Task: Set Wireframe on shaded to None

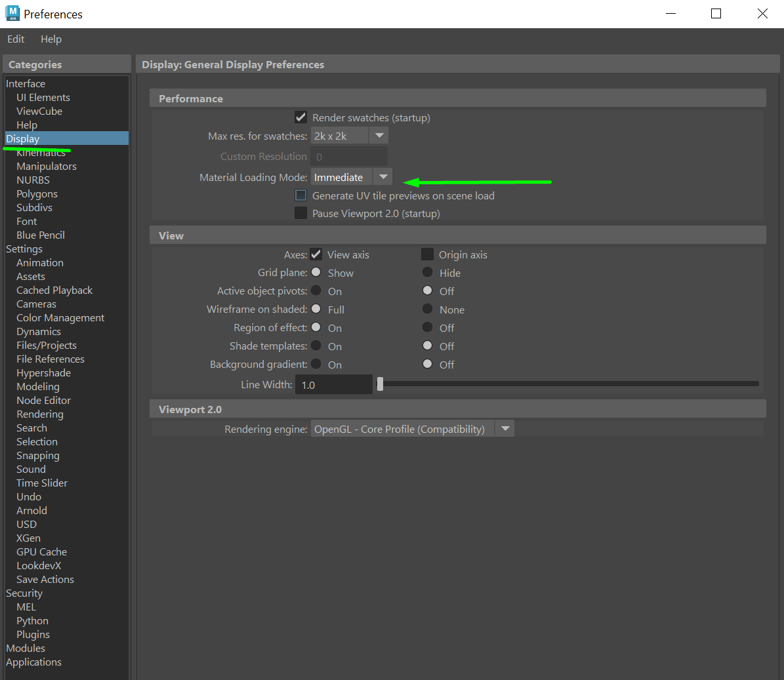Action: click(427, 309)
